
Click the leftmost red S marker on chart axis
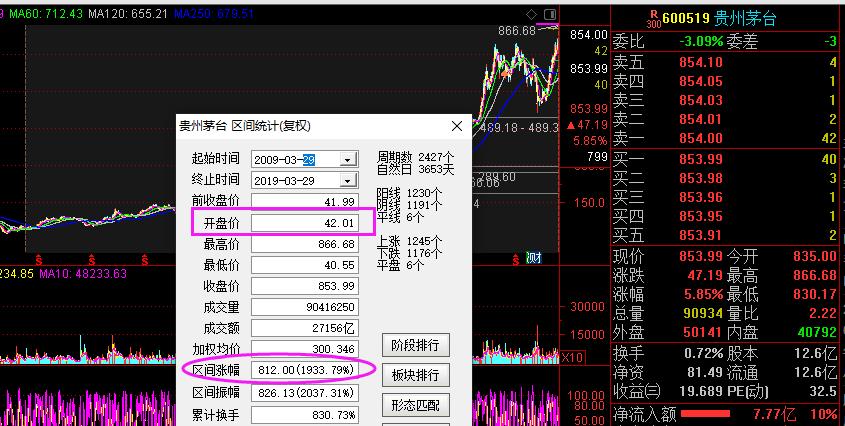39,260
